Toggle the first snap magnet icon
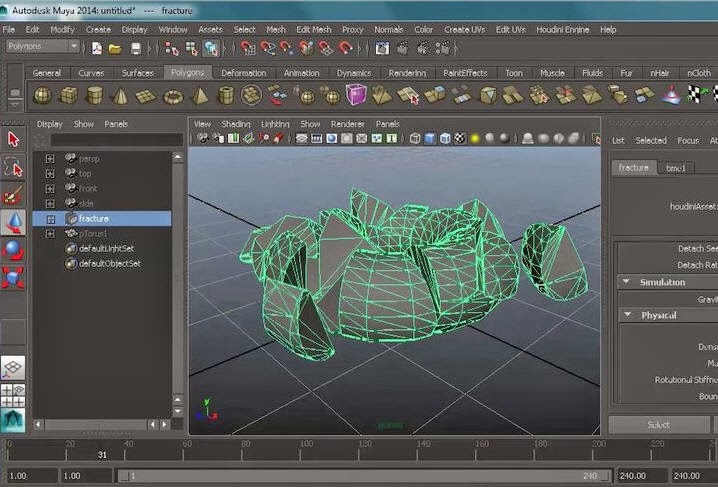718x487 pixels. [x=248, y=48]
